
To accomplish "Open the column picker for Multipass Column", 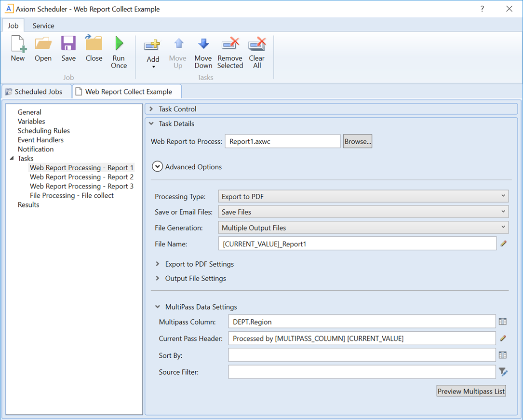I will pos(503,321).
